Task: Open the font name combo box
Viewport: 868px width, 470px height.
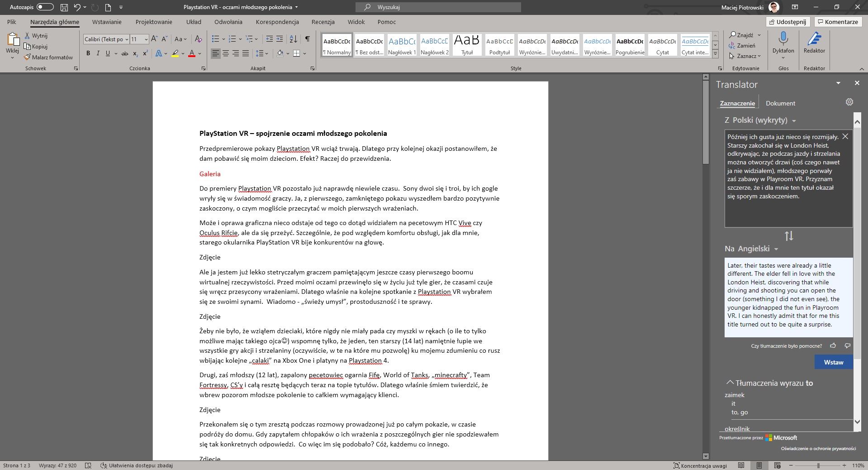Action: tap(106, 39)
